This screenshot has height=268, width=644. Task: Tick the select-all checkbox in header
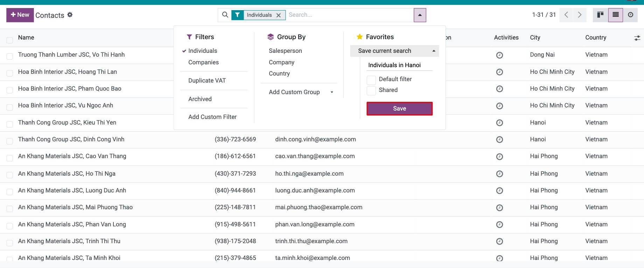[10, 40]
